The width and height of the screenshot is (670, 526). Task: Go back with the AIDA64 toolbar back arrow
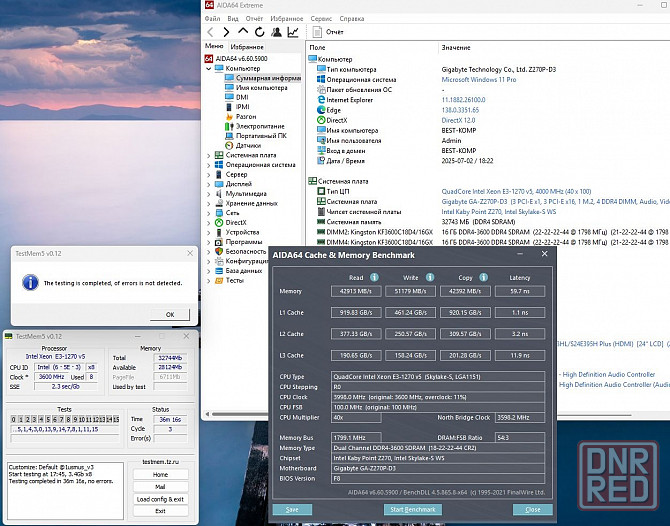pos(210,32)
